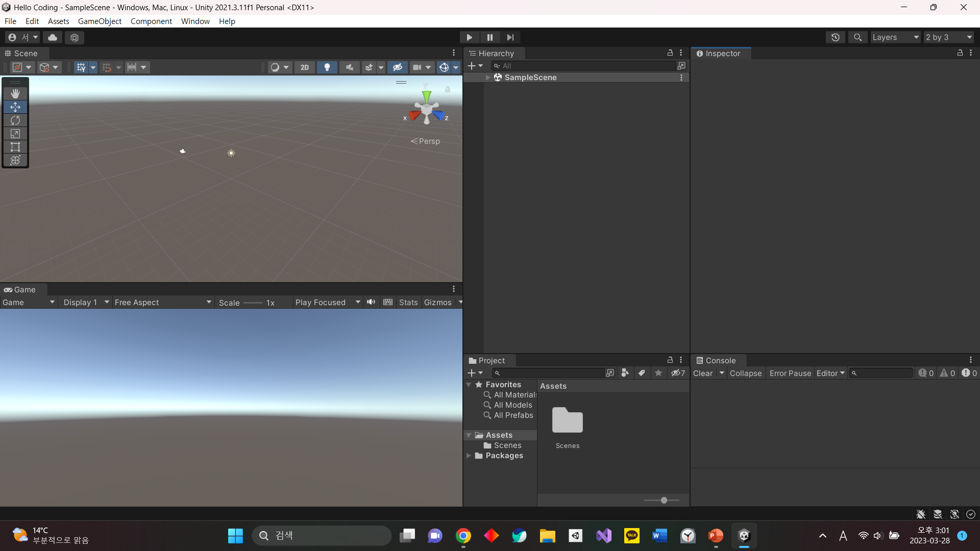
Task: Click the Play button
Action: (469, 37)
